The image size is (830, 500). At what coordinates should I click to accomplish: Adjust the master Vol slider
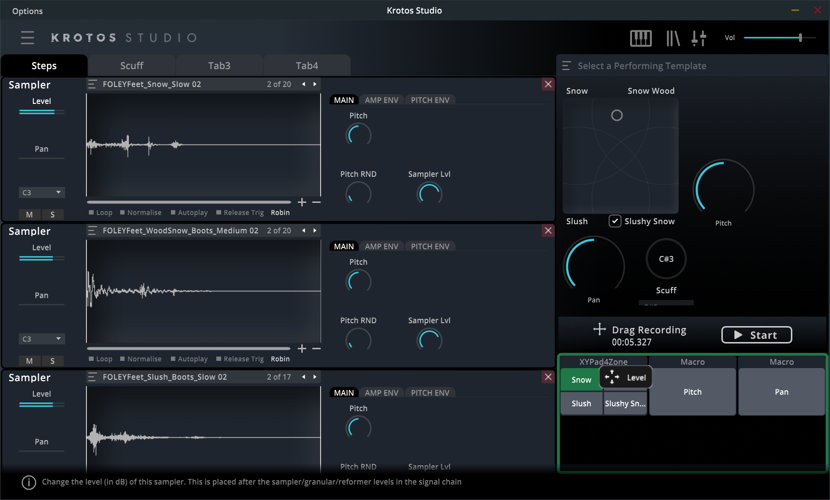tap(778, 38)
